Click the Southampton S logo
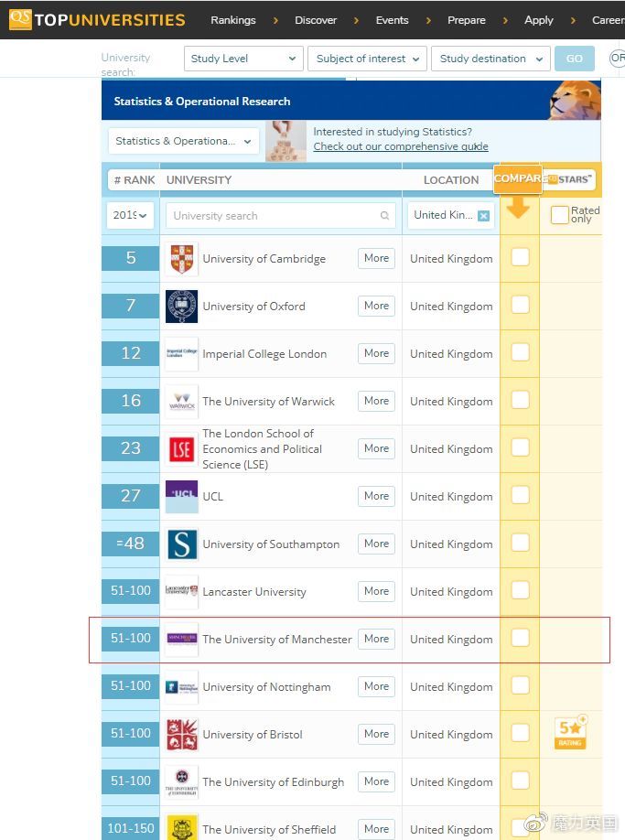 pos(181,544)
